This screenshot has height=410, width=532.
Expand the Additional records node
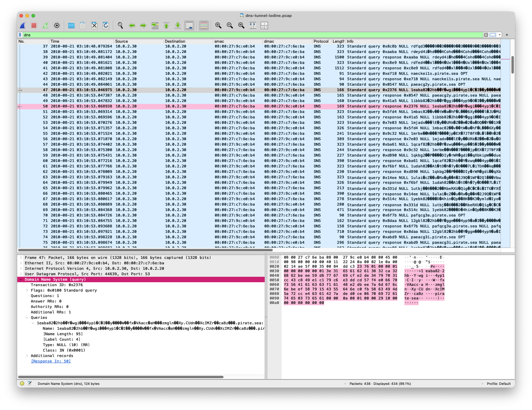click(x=27, y=356)
